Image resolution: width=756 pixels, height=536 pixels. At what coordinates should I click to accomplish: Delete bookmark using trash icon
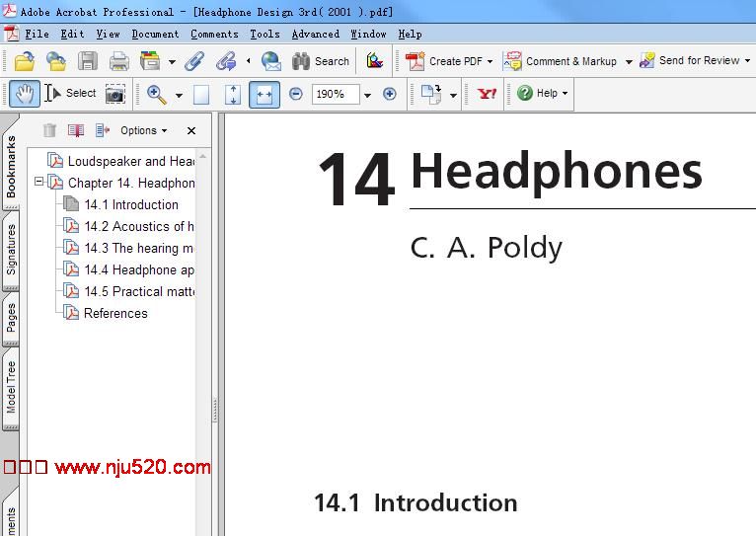[49, 130]
